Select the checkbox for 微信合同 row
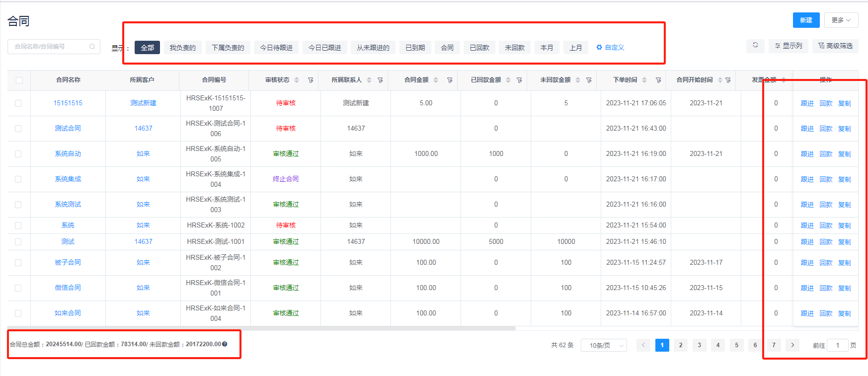 coord(18,288)
